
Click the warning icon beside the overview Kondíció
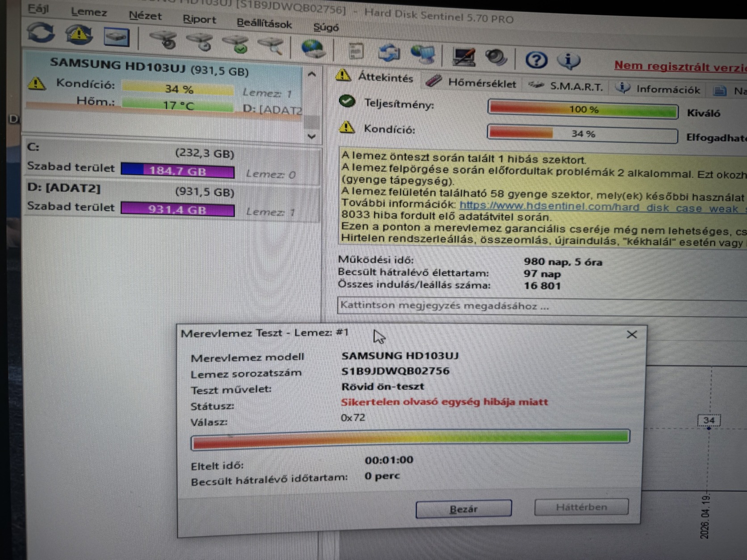(x=347, y=128)
